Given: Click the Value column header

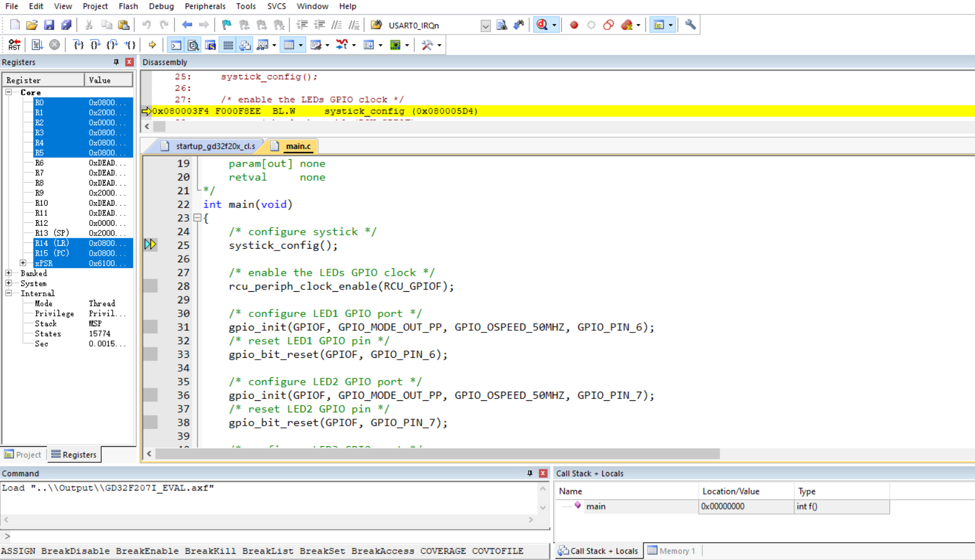Looking at the screenshot, I should point(109,80).
